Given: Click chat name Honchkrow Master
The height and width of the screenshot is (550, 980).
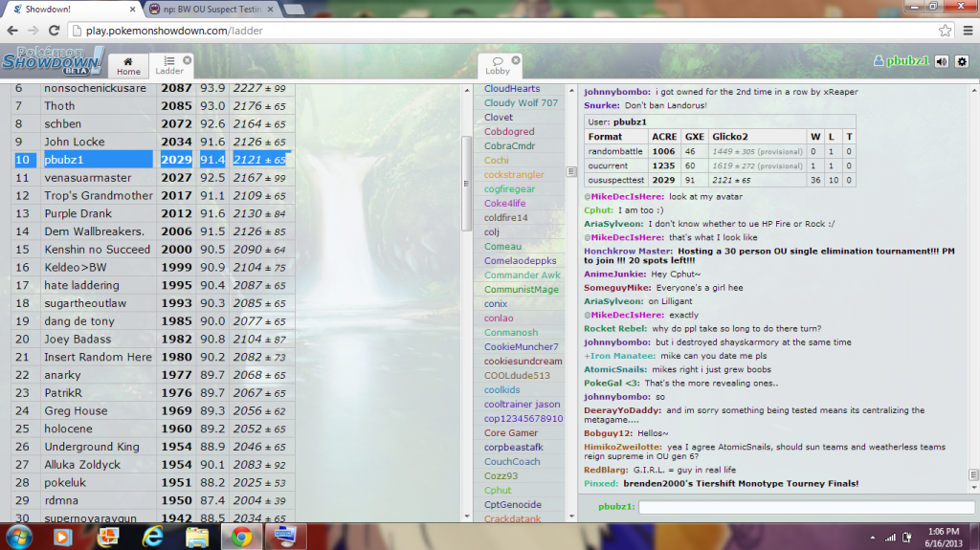Looking at the screenshot, I should (628, 252).
